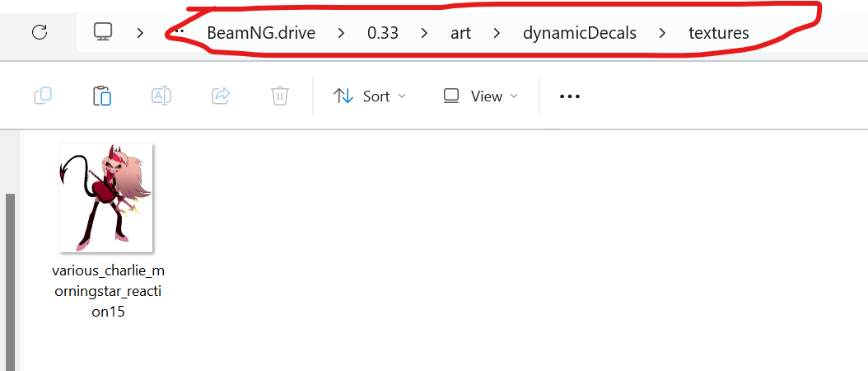Image resolution: width=868 pixels, height=371 pixels.
Task: Expand chevron after the This PC icon
Action: click(140, 33)
